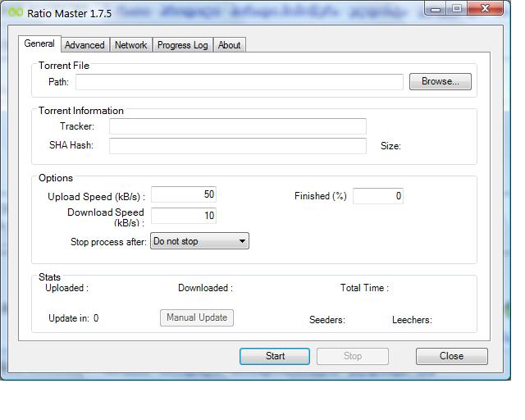Click the Stop button
The height and width of the screenshot is (420, 525).
(x=353, y=356)
